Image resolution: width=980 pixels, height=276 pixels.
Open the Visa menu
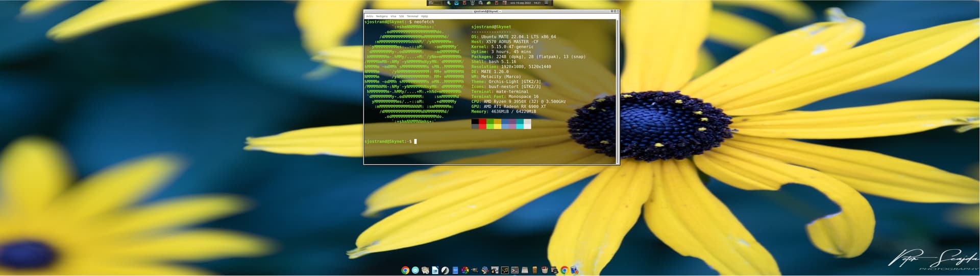click(393, 16)
